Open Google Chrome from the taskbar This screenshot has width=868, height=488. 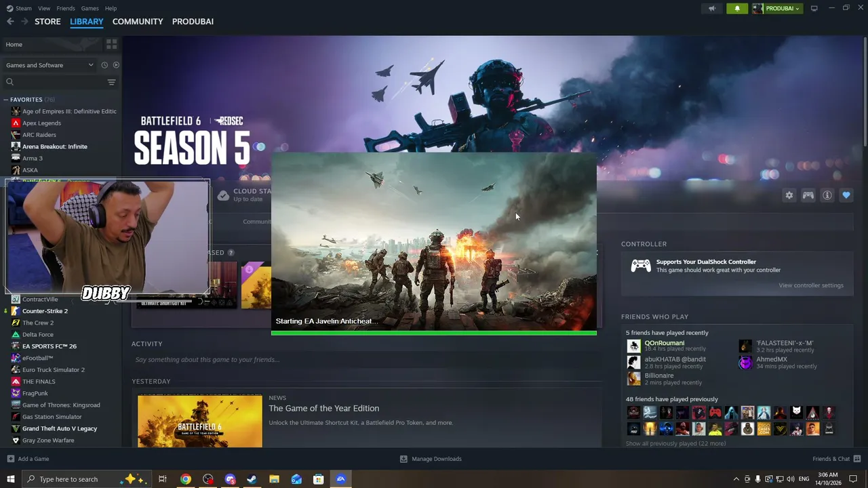tap(186, 479)
